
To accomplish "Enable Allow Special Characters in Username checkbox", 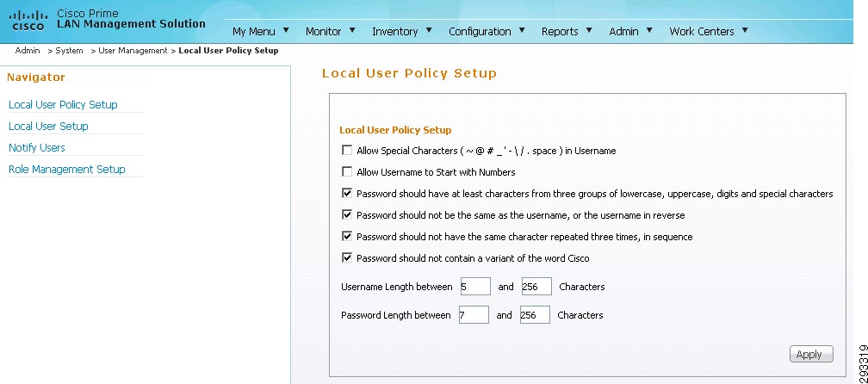I will pyautogui.click(x=347, y=150).
